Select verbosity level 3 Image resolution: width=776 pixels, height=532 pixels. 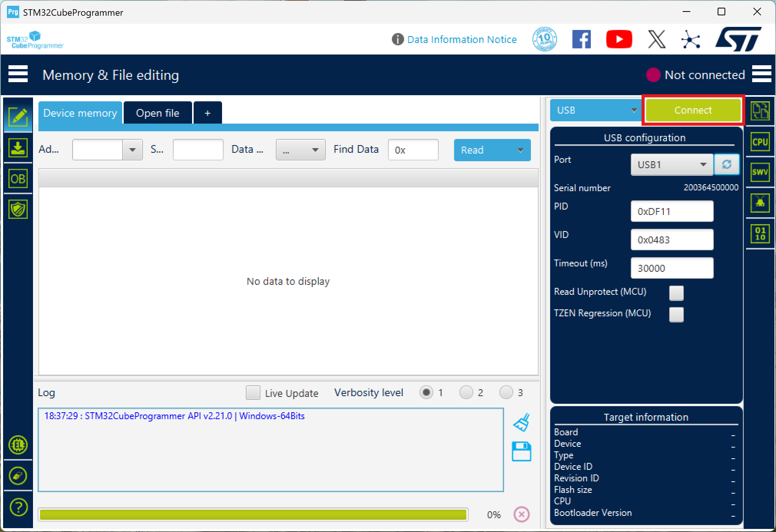(x=506, y=393)
